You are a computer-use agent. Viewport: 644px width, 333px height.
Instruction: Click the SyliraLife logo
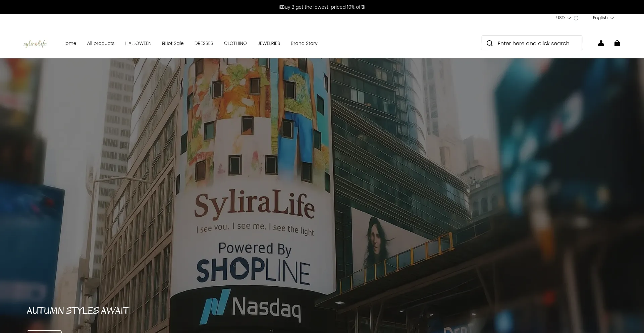(35, 43)
